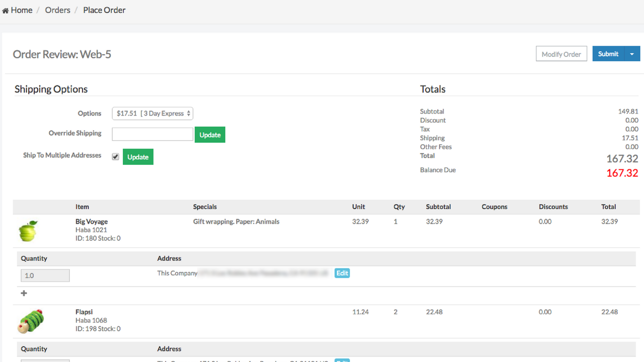Click 'Order Review: Web-5' heading
Screen dimensions: 644x362
62,54
